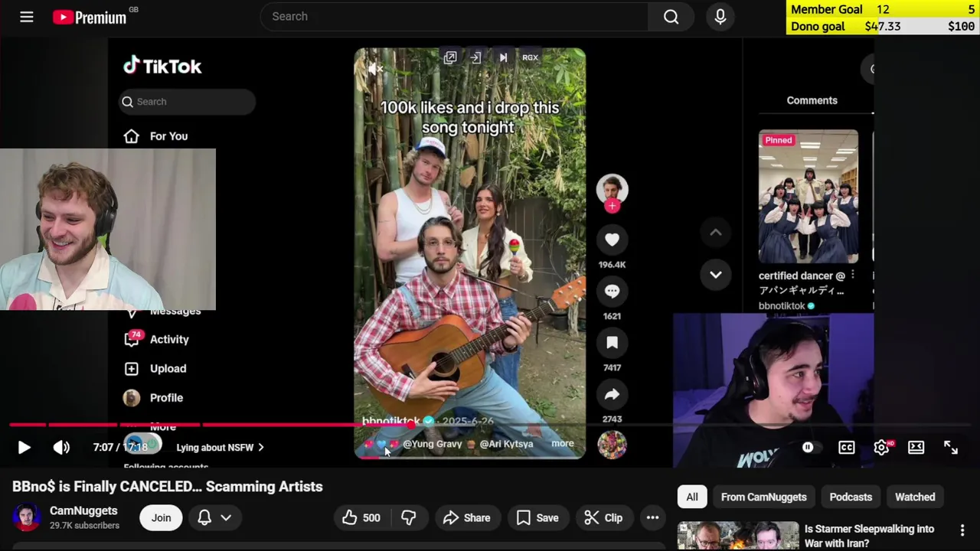The height and width of the screenshot is (551, 980).
Task: Open the notification bell dropdown
Action: pyautogui.click(x=214, y=518)
